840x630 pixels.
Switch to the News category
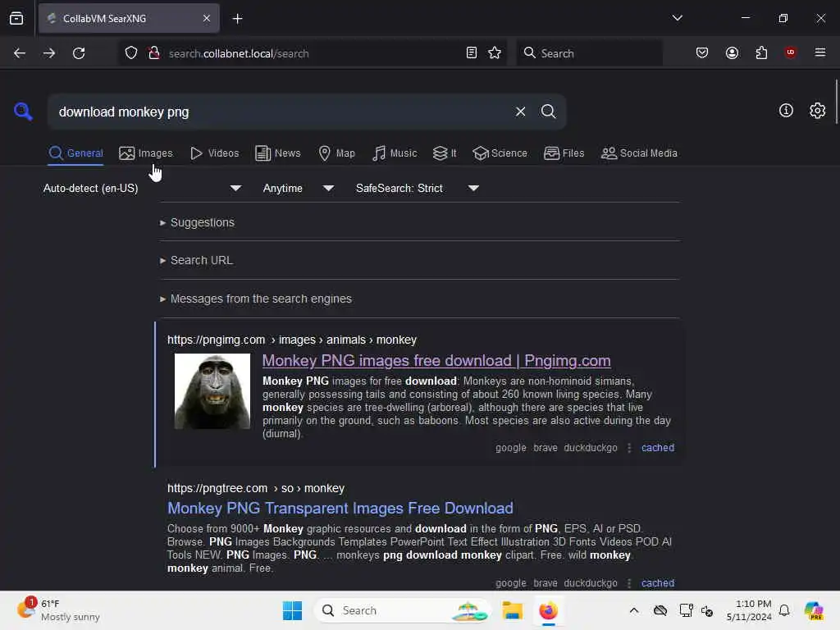coord(278,153)
